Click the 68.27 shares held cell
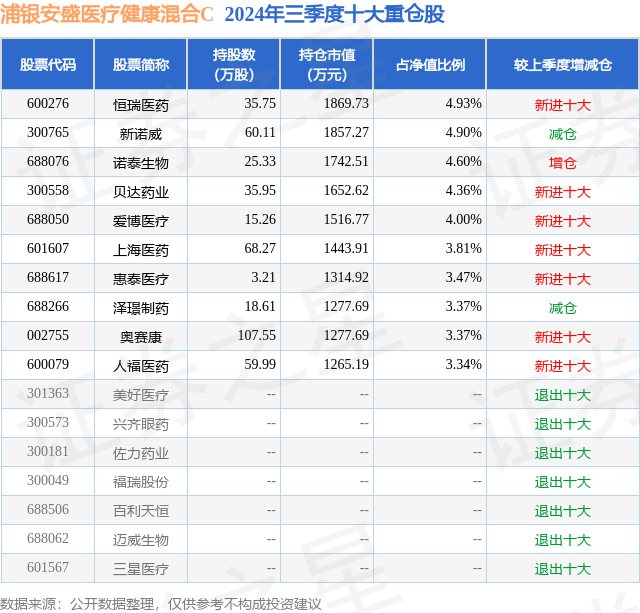Viewport: 640px width, 613px height. 260,249
